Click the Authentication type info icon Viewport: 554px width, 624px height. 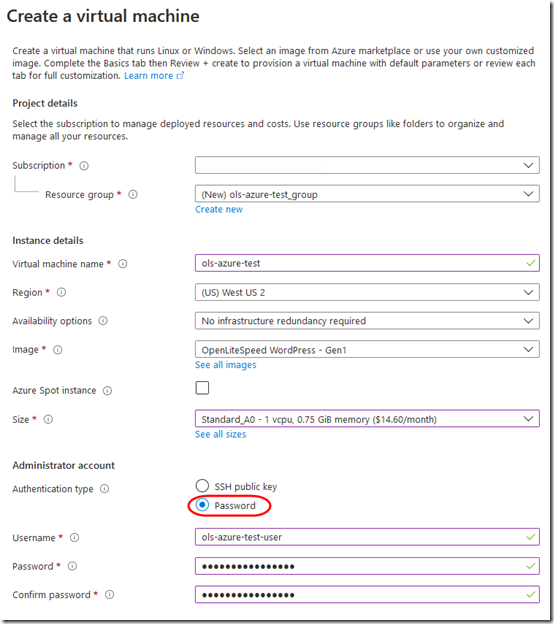coord(104,489)
